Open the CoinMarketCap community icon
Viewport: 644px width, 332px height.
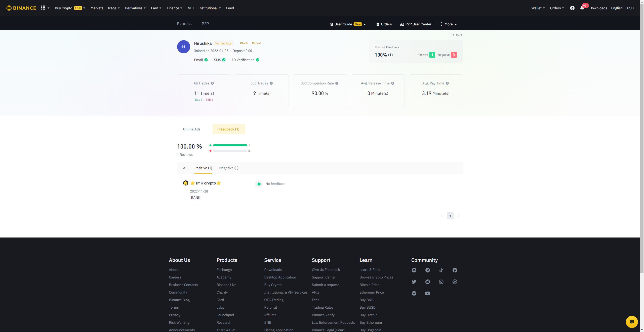455,282
